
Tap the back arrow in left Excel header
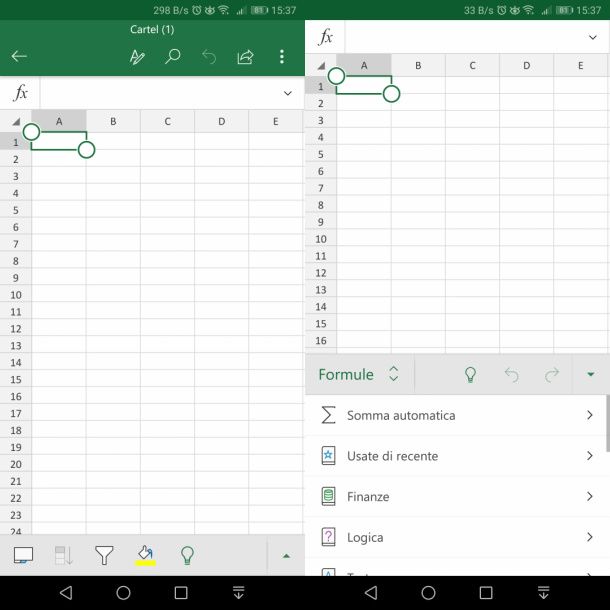click(x=19, y=56)
